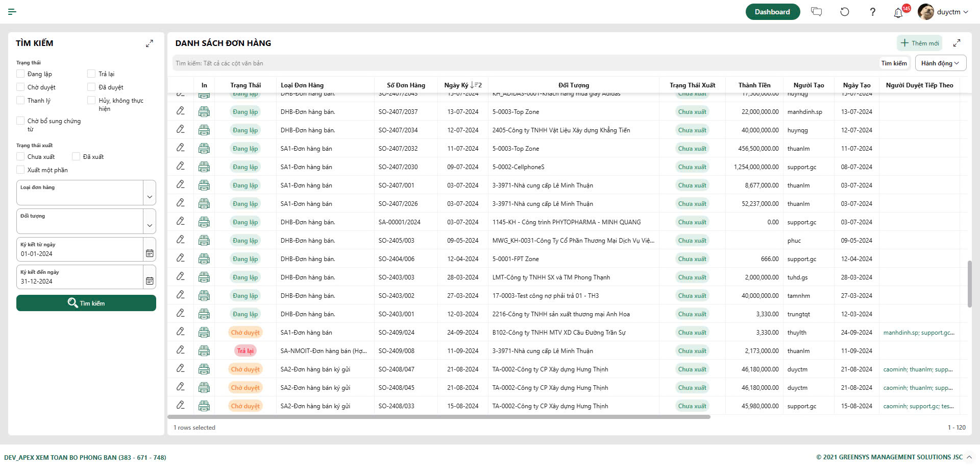Open calendar for Ký kết đến ngày

pyautogui.click(x=150, y=280)
